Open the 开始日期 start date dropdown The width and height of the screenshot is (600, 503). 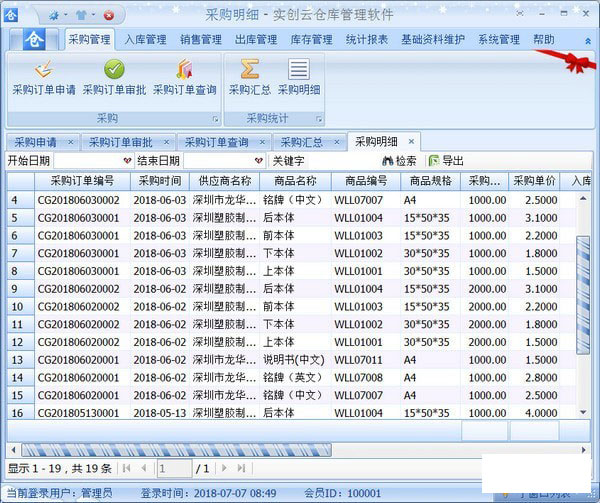(127, 160)
